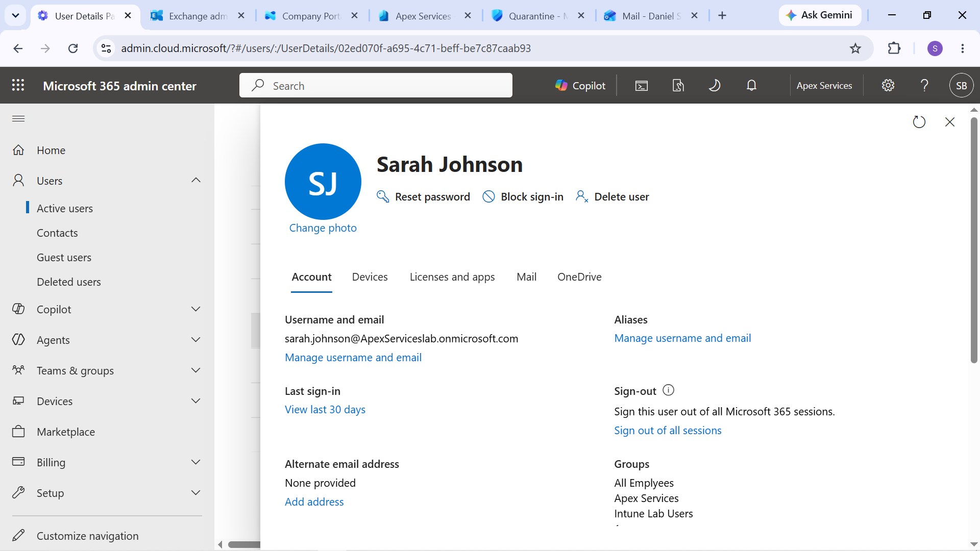Switch to Company Portal browser tab

click(x=311, y=16)
